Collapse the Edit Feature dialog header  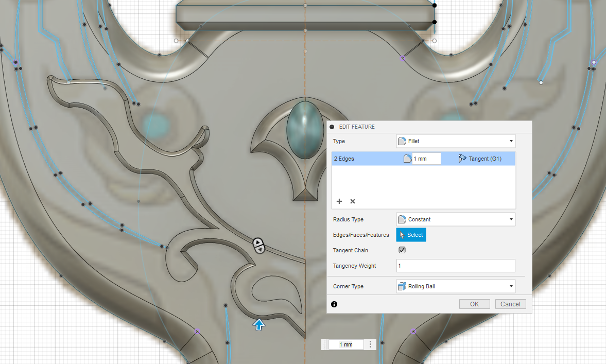pyautogui.click(x=332, y=127)
